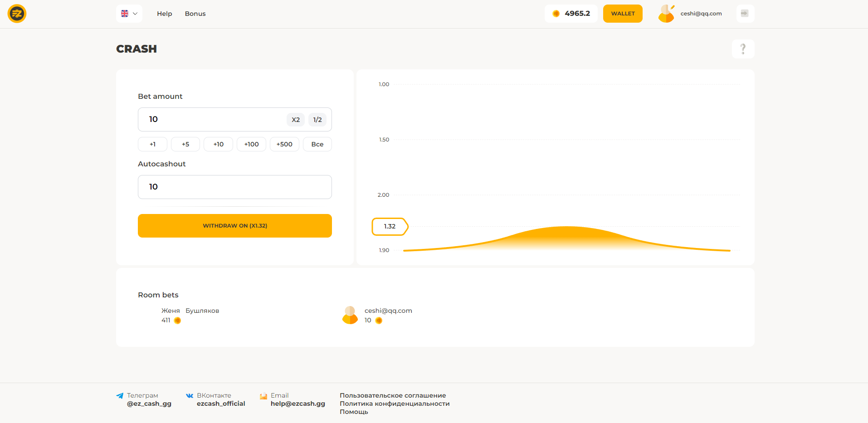This screenshot has height=423, width=868.
Task: Click the Telegram icon in footer
Action: click(120, 396)
